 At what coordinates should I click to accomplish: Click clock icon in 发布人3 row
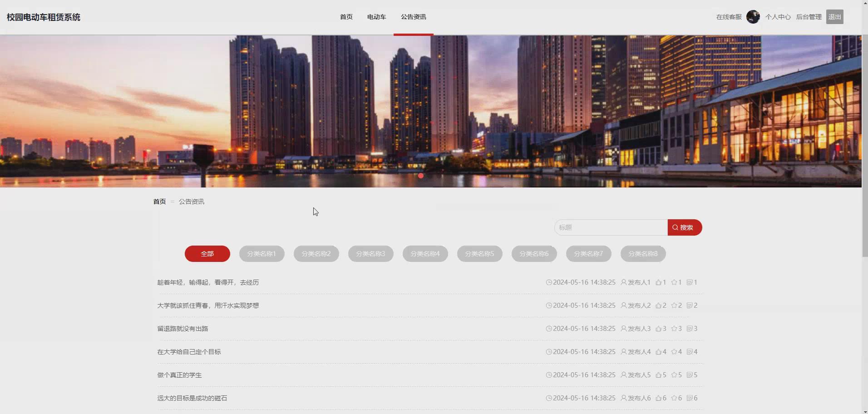pyautogui.click(x=549, y=329)
